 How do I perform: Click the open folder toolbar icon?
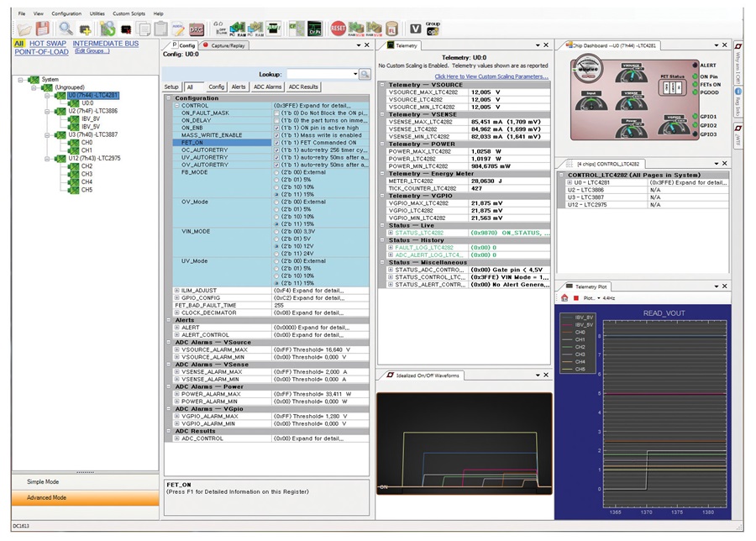25,28
